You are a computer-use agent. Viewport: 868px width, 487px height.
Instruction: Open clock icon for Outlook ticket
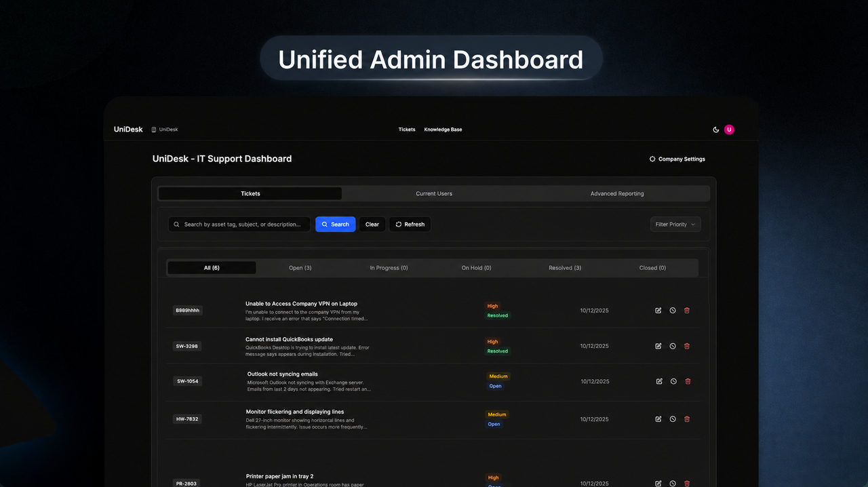[673, 381]
